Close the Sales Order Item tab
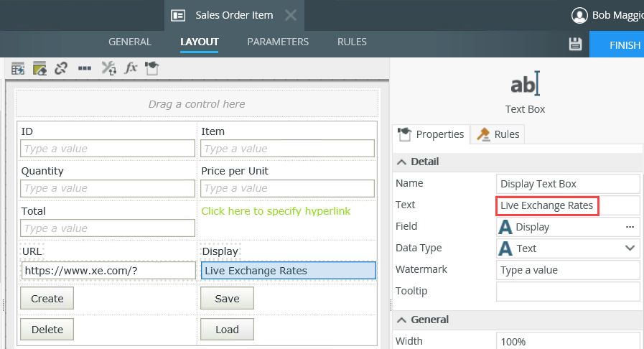This screenshot has width=644, height=349. pyautogui.click(x=290, y=15)
